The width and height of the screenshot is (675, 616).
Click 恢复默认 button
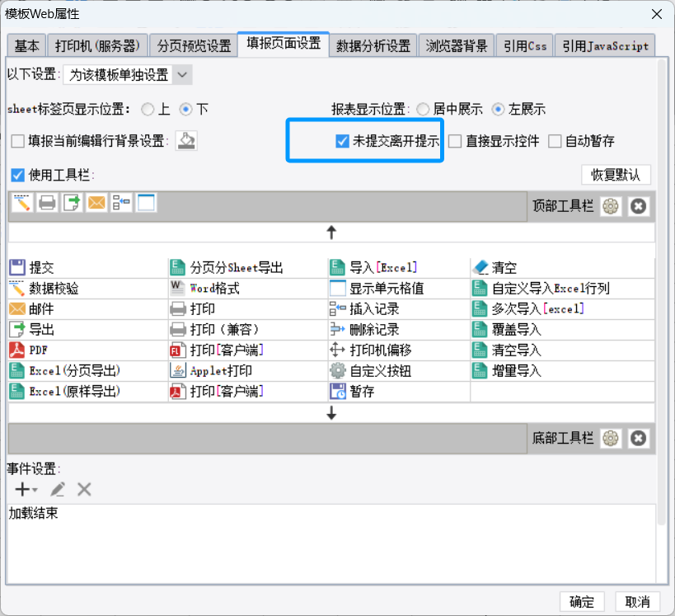(616, 175)
